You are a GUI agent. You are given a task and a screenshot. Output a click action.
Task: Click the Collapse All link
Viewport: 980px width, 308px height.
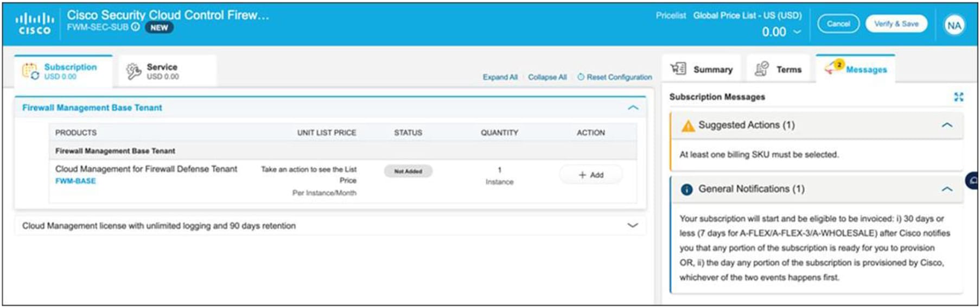547,77
